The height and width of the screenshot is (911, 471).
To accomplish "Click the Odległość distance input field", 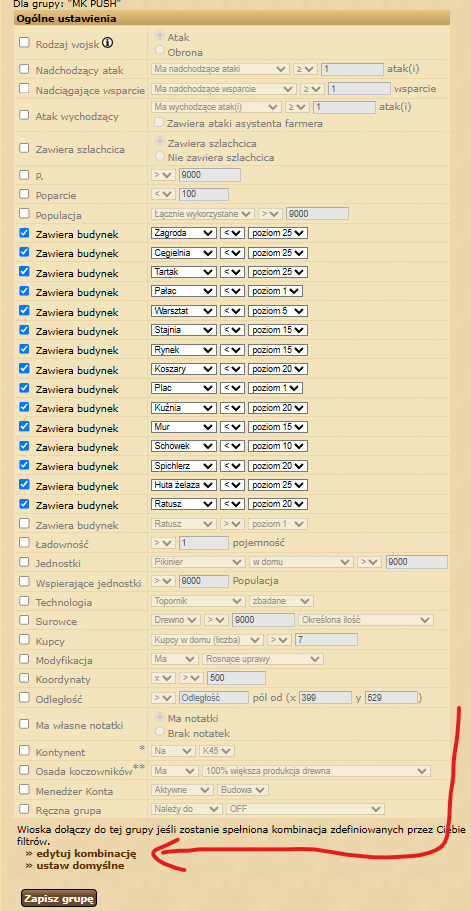I will tap(214, 697).
